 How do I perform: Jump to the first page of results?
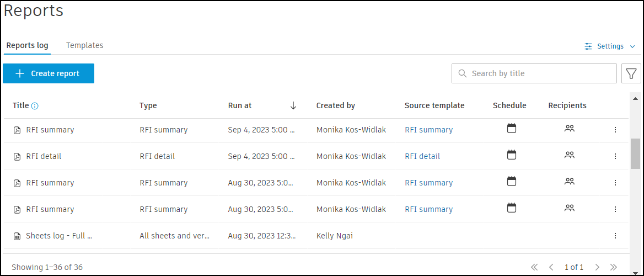pyautogui.click(x=534, y=267)
